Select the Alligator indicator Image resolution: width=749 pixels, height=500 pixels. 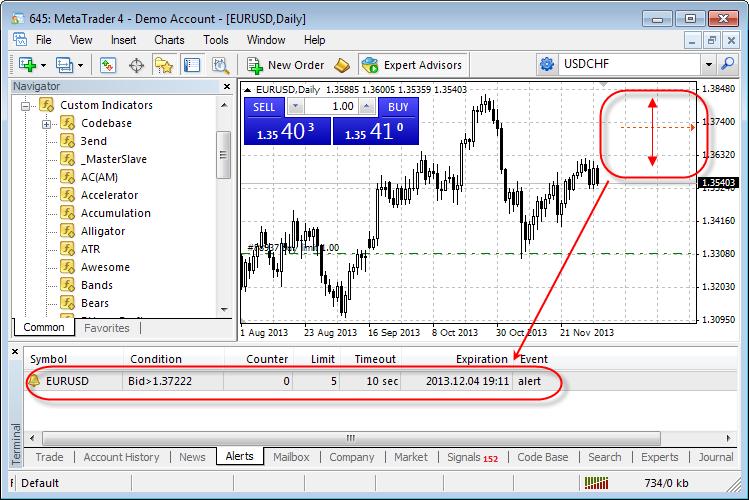[103, 231]
